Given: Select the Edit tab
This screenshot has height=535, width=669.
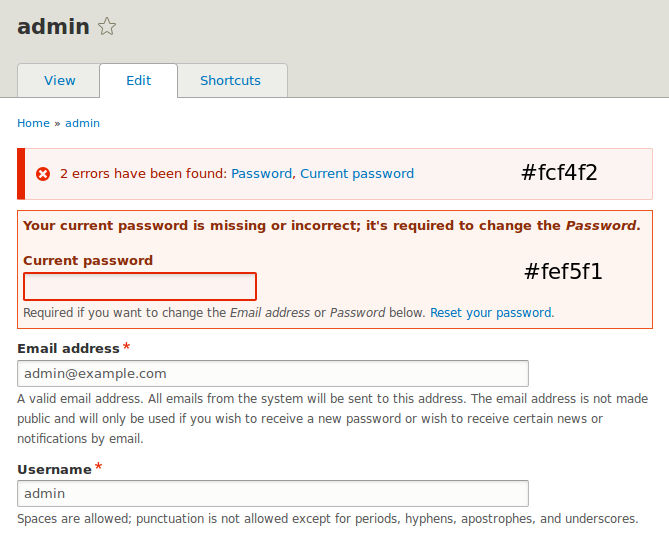Looking at the screenshot, I should 138,80.
